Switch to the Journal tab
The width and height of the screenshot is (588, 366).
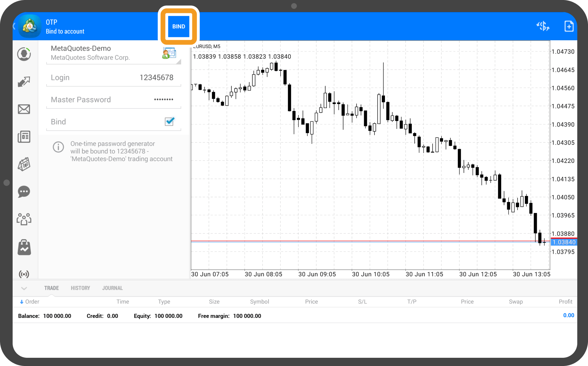click(x=112, y=288)
